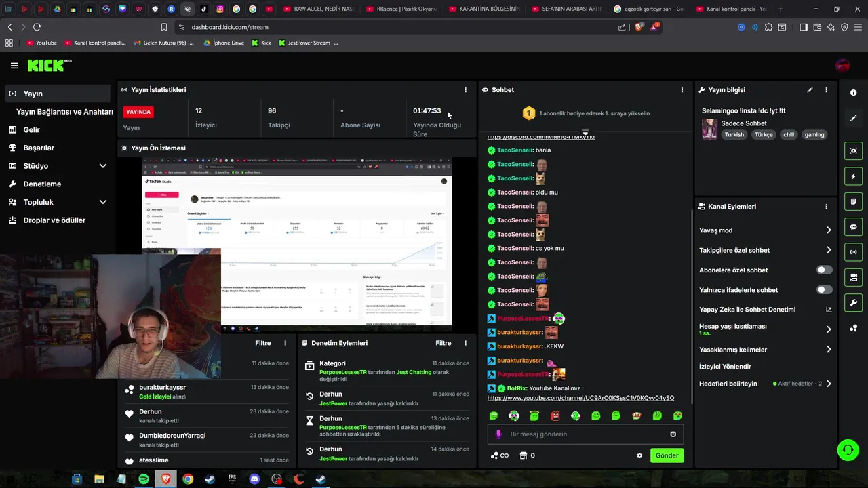Open Yayın İstatistikleri panel options menu
The width and height of the screenshot is (868, 488).
465,89
